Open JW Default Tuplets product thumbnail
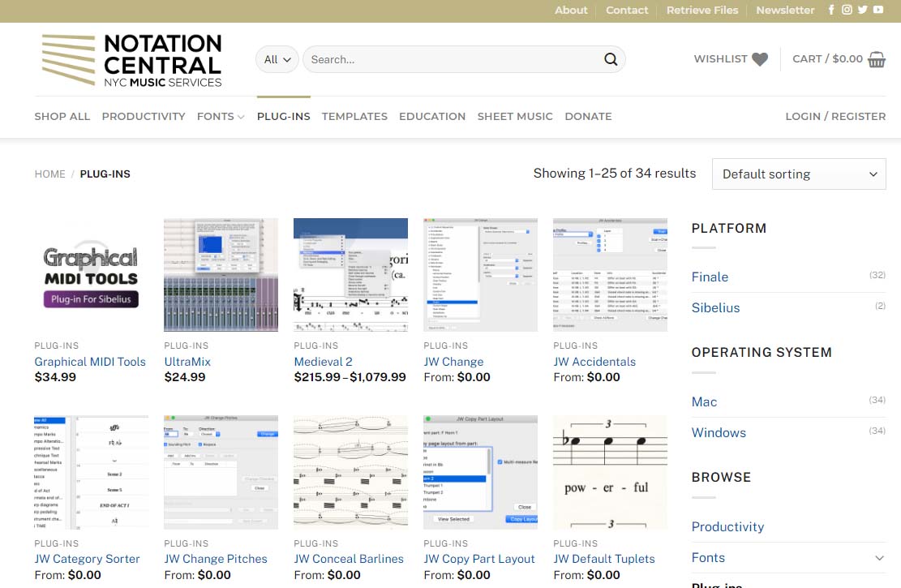This screenshot has width=901, height=588. point(610,473)
